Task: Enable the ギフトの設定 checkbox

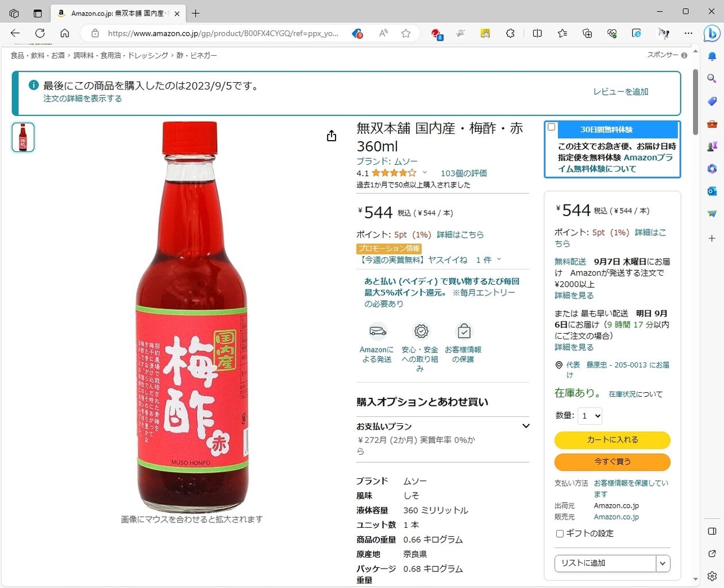Action: click(560, 533)
